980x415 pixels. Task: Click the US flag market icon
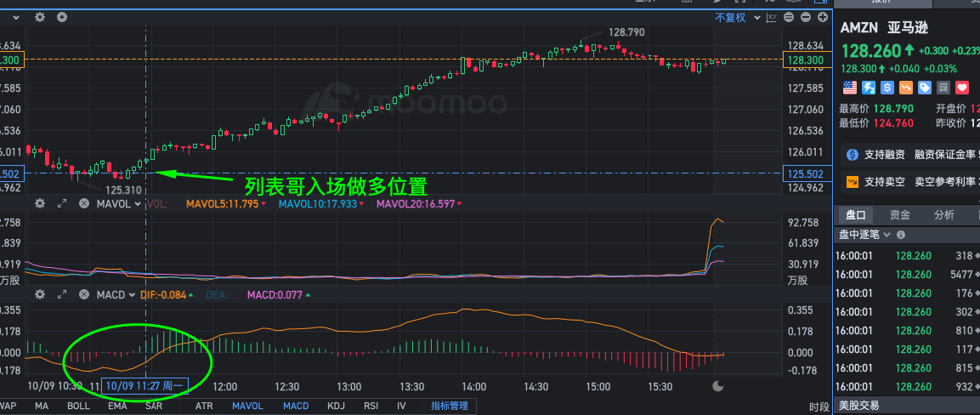[849, 88]
